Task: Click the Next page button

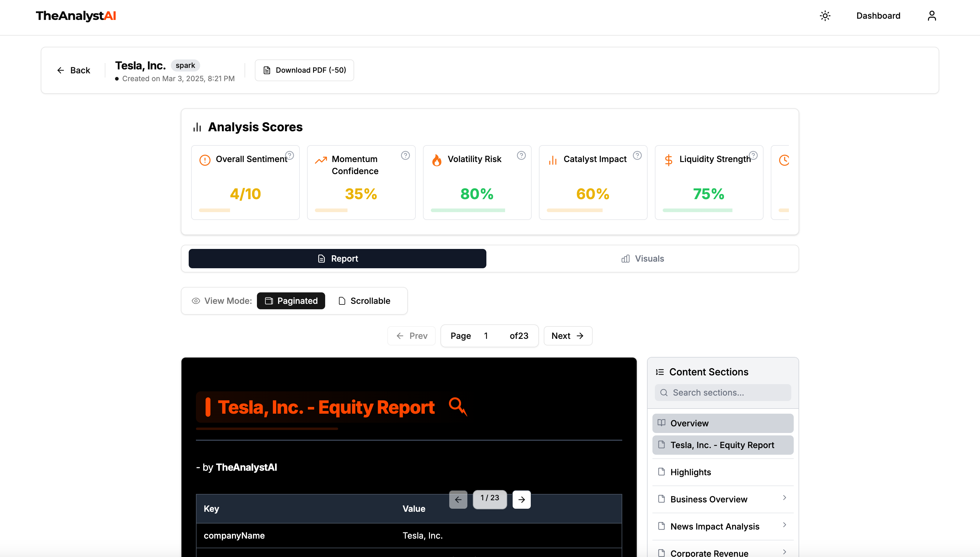Action: (568, 336)
